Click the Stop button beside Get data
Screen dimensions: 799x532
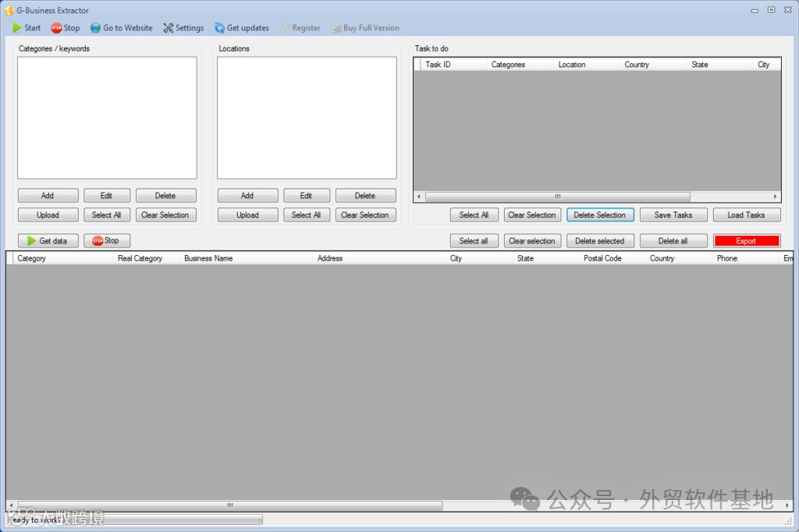pyautogui.click(x=106, y=240)
